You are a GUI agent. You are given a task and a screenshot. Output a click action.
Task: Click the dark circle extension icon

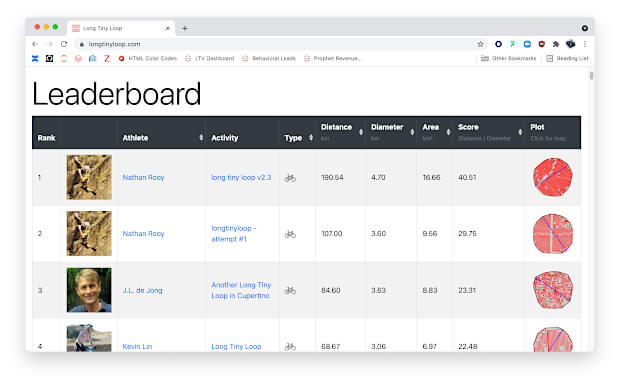point(498,44)
